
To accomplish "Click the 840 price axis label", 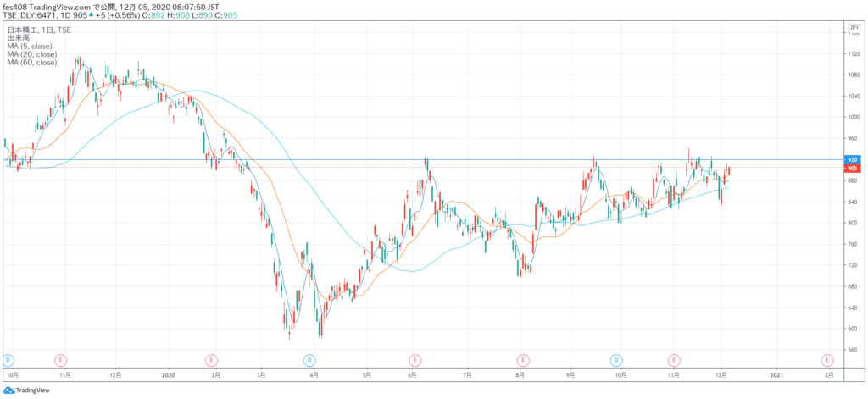I will tap(853, 202).
